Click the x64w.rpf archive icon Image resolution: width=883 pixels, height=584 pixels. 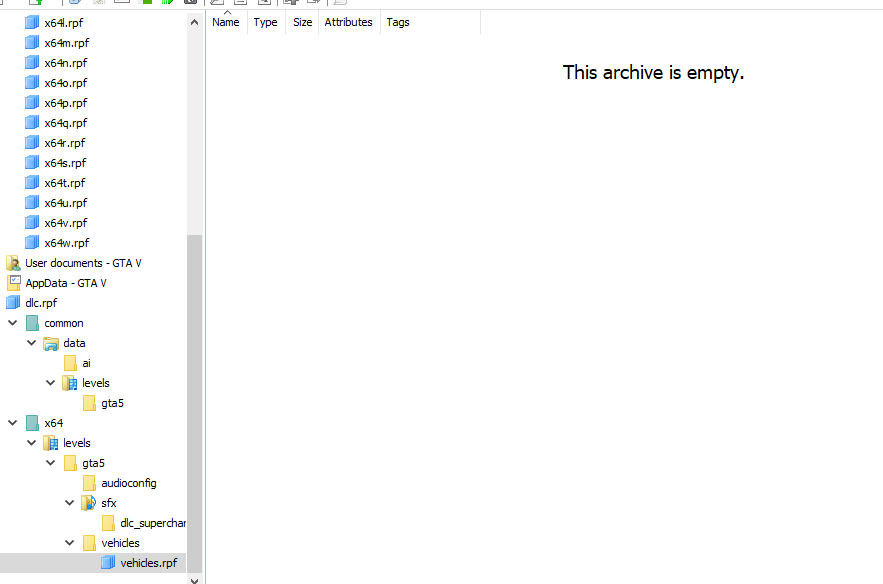32,243
